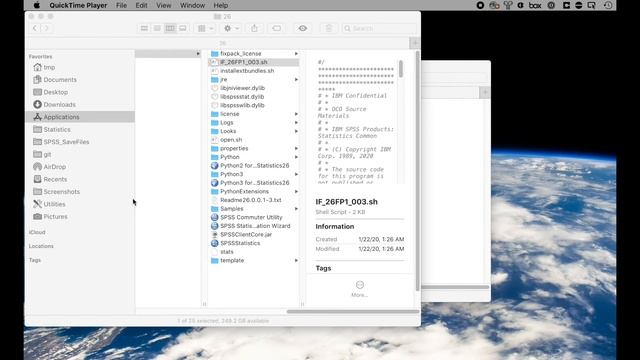Click the preview text vertical scrollbar

[401, 69]
